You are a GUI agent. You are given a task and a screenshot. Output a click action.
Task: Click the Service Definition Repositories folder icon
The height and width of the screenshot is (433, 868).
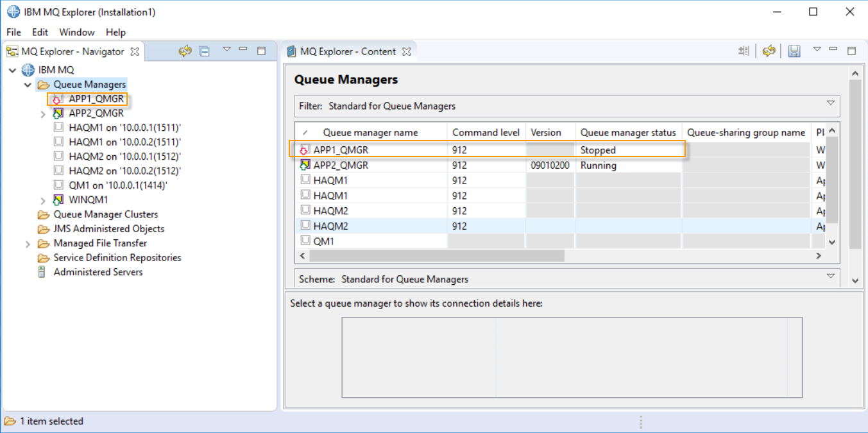[x=44, y=258]
